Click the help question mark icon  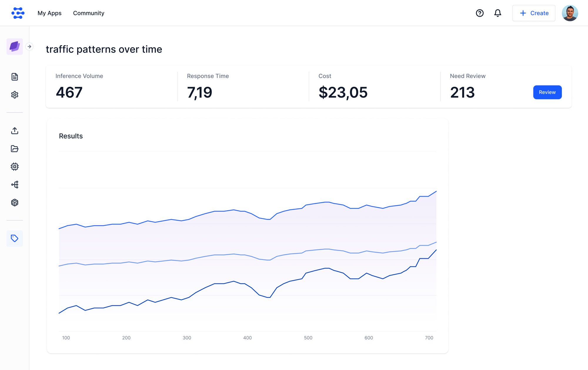tap(480, 13)
